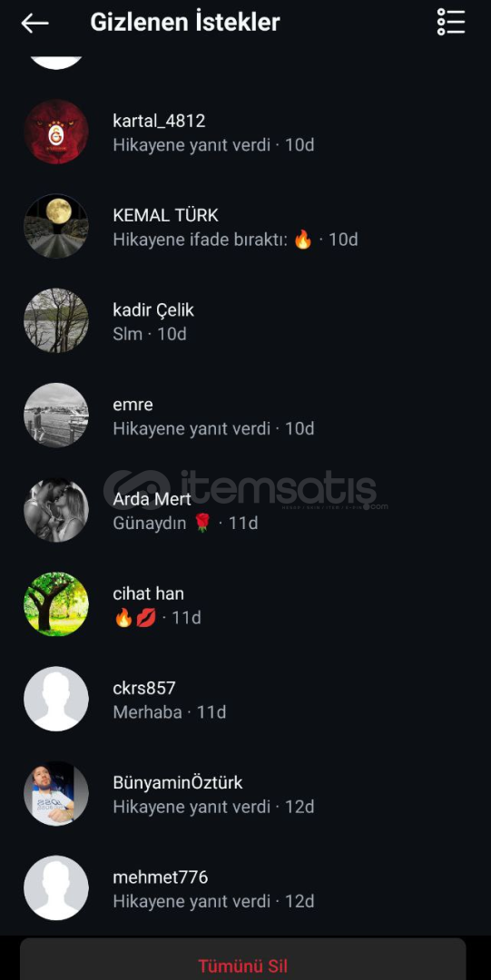The width and height of the screenshot is (491, 980).
Task: Tap emre's grayscale profile photo
Action: click(56, 415)
